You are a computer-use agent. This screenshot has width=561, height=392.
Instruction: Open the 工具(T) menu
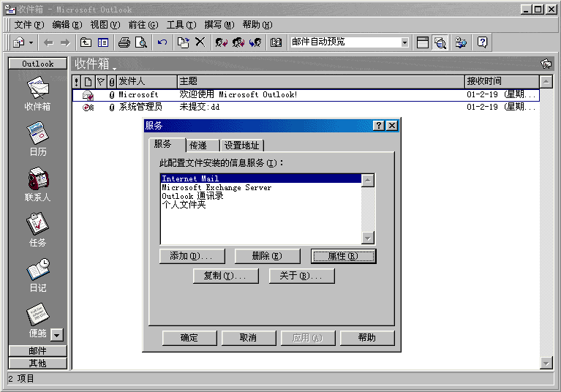[181, 25]
